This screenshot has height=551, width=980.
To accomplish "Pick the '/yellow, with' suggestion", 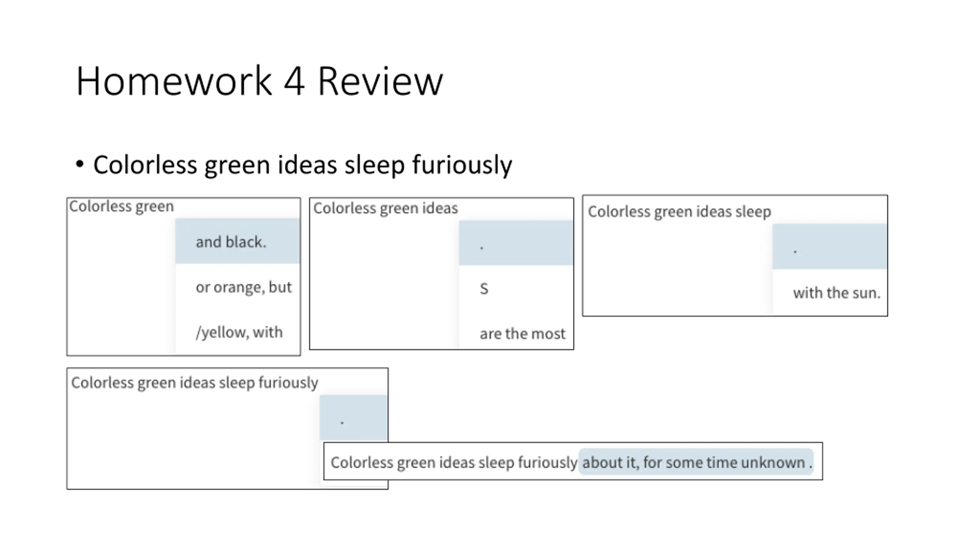I will (x=239, y=332).
